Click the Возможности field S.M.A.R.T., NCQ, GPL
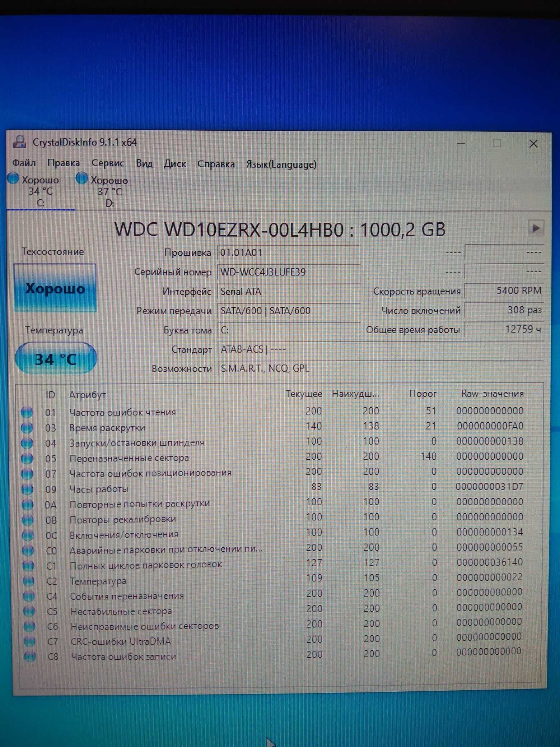This screenshot has height=747, width=560. pos(381,368)
